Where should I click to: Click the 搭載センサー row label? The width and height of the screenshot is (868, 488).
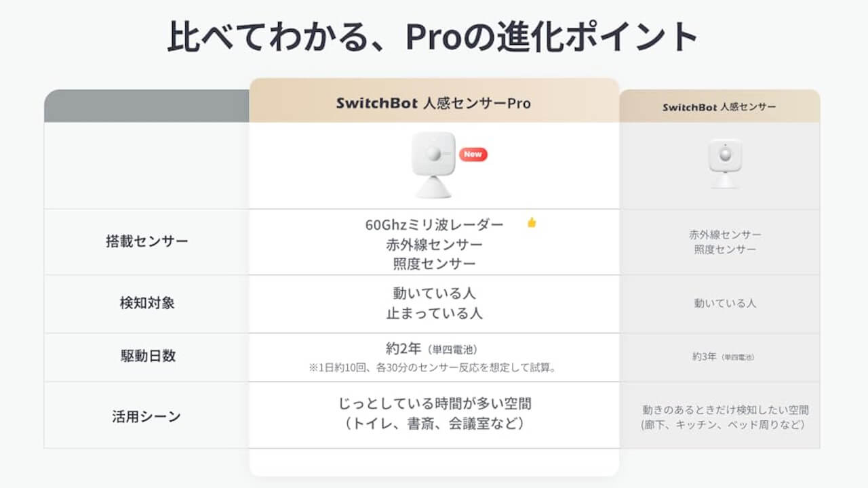[x=146, y=241]
